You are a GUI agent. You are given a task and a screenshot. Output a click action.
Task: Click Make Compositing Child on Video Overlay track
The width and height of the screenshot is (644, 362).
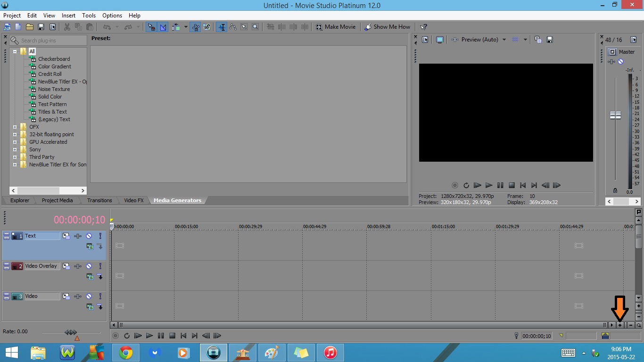tap(100, 276)
